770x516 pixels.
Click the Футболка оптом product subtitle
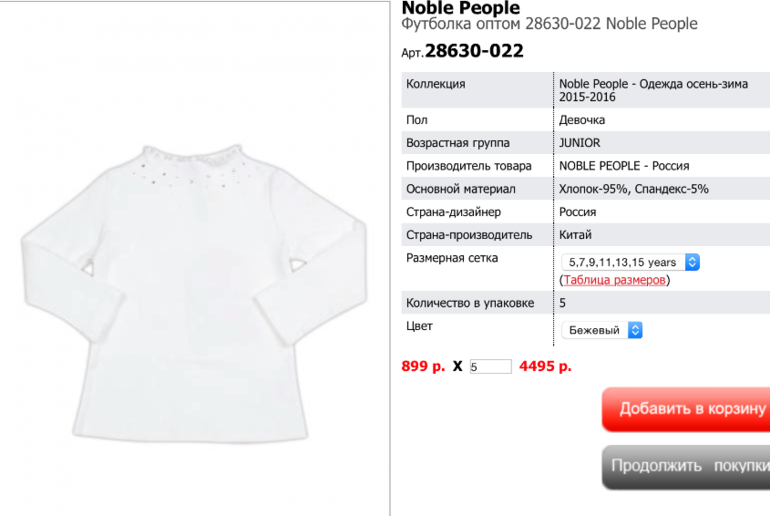click(550, 24)
